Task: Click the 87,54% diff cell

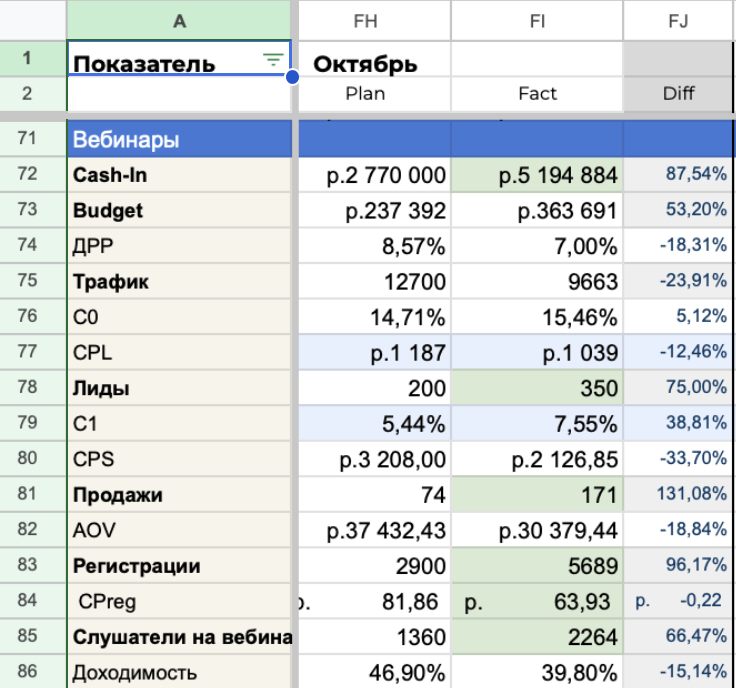Action: 678,175
